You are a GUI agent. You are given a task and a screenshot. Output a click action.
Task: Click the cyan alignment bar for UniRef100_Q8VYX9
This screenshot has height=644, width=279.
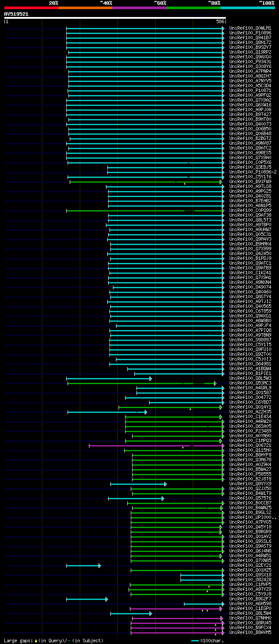[x=138, y=484]
